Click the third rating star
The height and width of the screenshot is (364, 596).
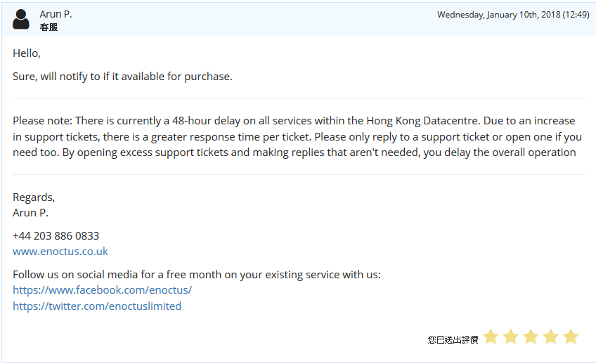531,337
